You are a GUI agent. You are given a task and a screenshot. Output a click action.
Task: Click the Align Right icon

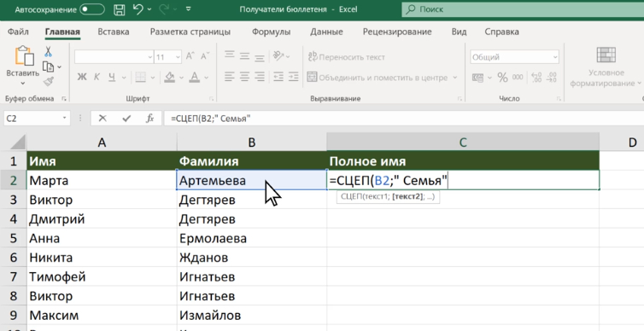pyautogui.click(x=259, y=77)
